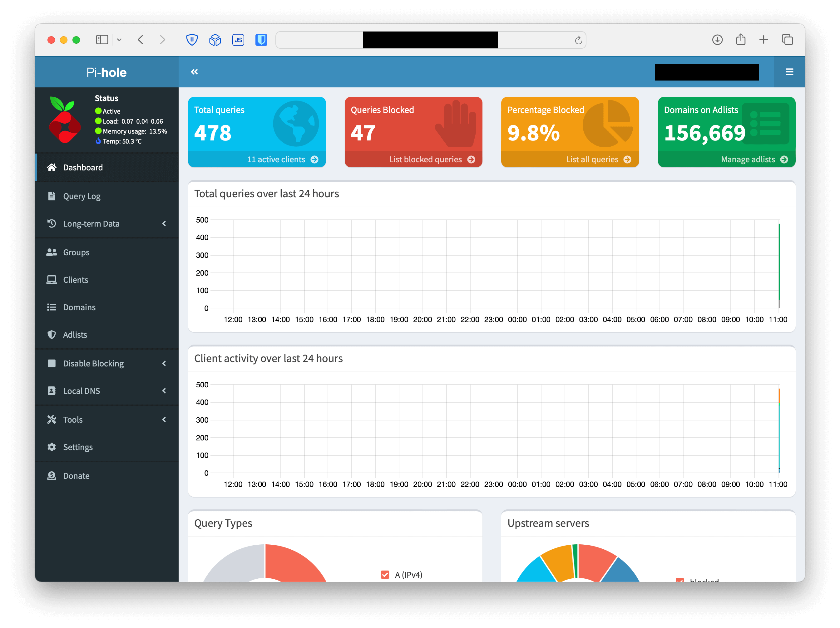The image size is (840, 628).
Task: Expand Settings submenu options
Action: (x=78, y=447)
